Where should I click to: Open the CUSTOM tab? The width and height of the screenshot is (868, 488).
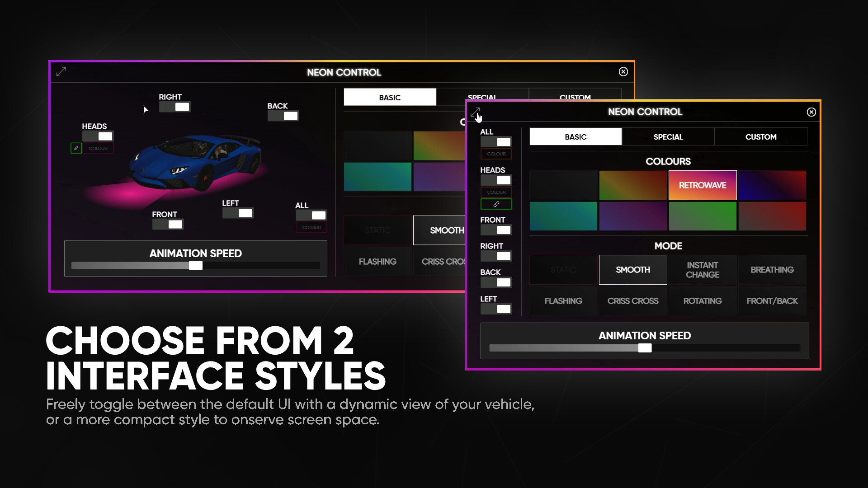pyautogui.click(x=761, y=136)
